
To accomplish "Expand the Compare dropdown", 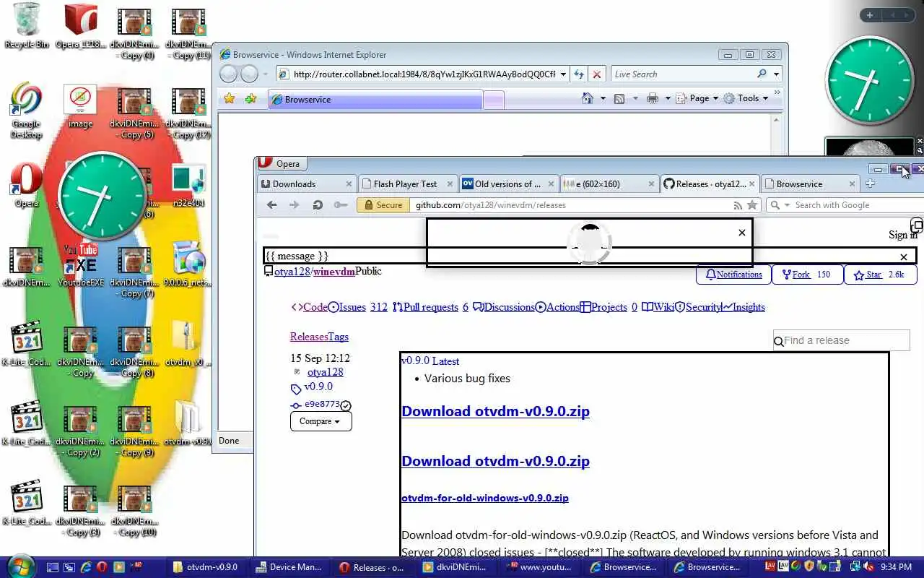I will tap(321, 421).
